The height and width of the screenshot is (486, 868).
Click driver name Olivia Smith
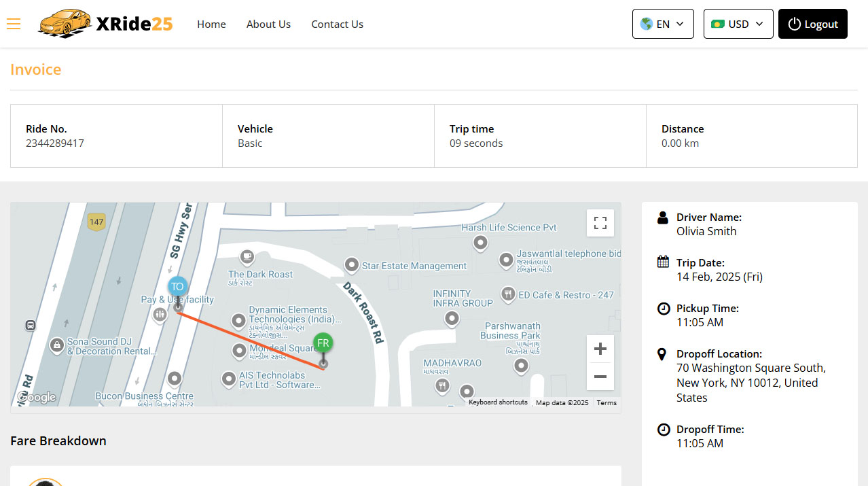click(x=706, y=231)
